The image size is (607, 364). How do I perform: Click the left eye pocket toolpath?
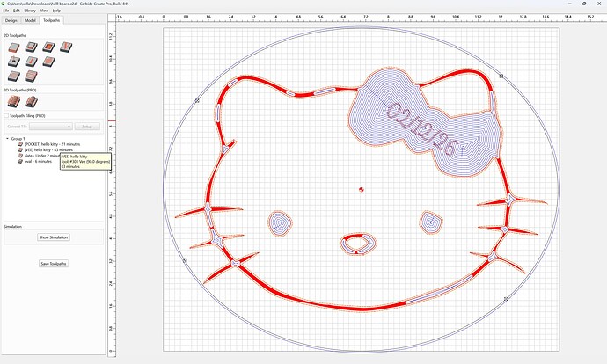point(280,223)
